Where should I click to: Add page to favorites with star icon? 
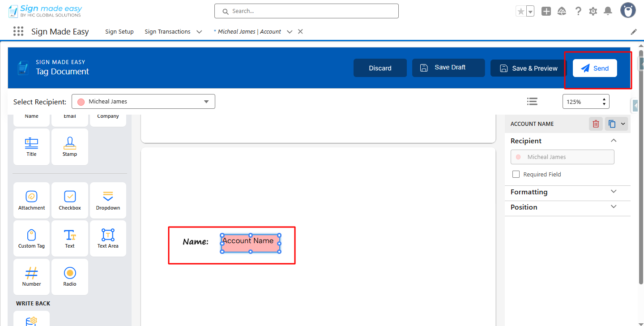click(x=521, y=11)
